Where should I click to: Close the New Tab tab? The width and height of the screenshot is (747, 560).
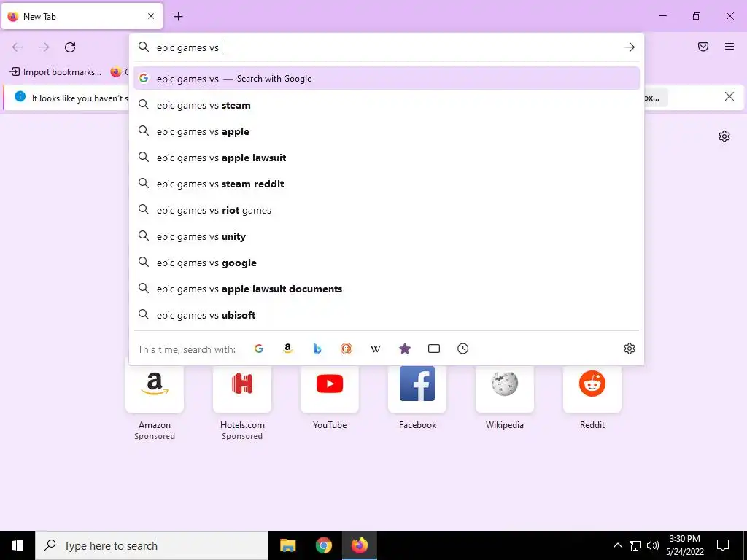click(151, 16)
